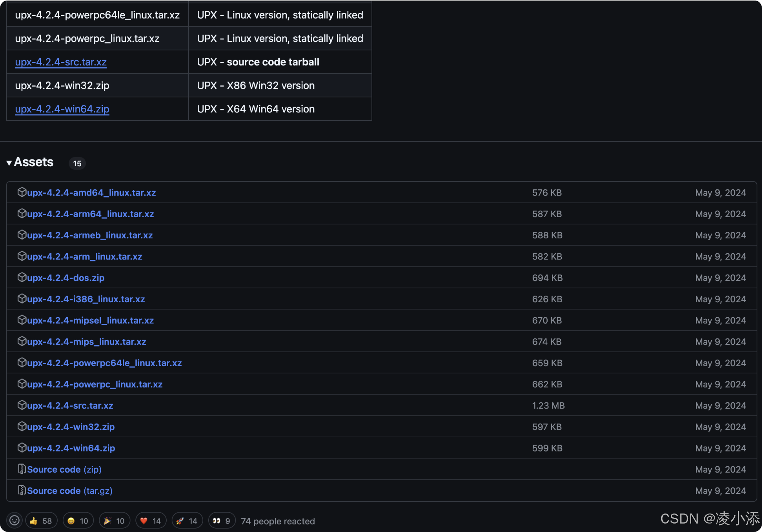
Task: Collapse the Assets section triangle
Action: click(9, 163)
